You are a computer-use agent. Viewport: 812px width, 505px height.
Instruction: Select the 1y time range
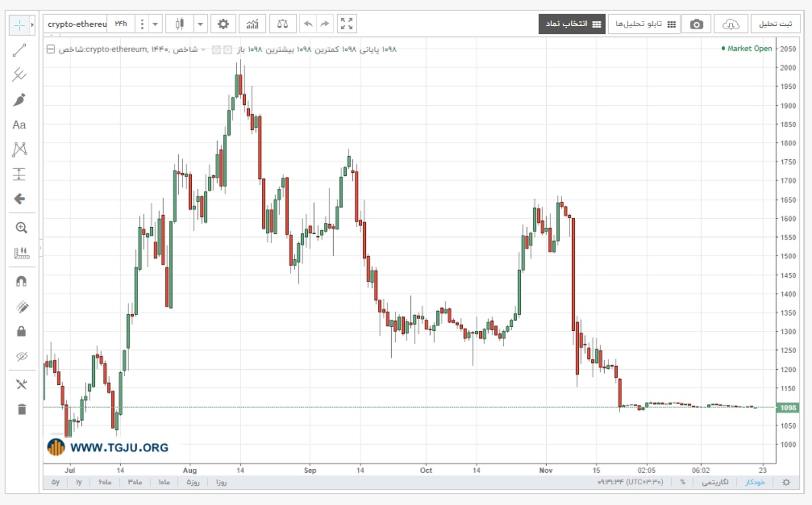79,482
